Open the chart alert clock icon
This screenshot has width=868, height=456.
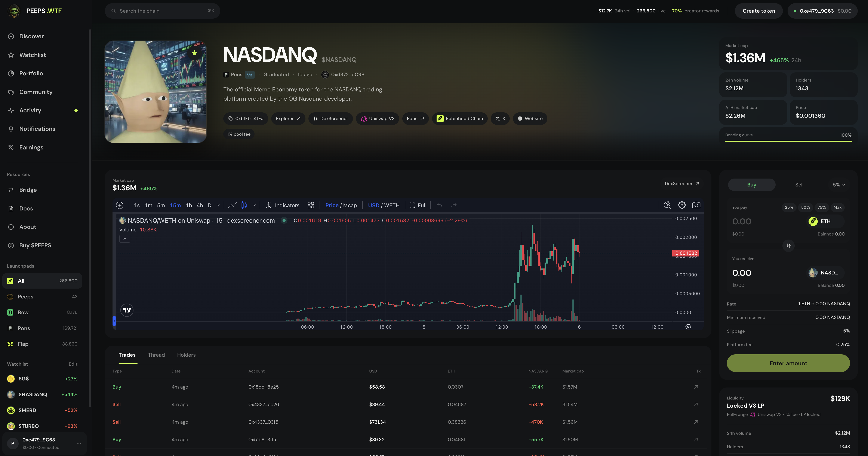point(667,205)
